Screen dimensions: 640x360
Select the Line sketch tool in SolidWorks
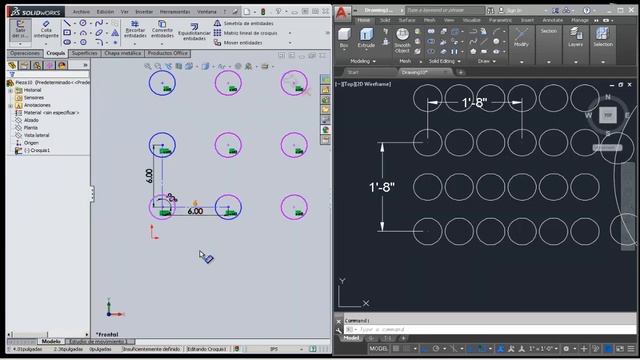point(67,23)
